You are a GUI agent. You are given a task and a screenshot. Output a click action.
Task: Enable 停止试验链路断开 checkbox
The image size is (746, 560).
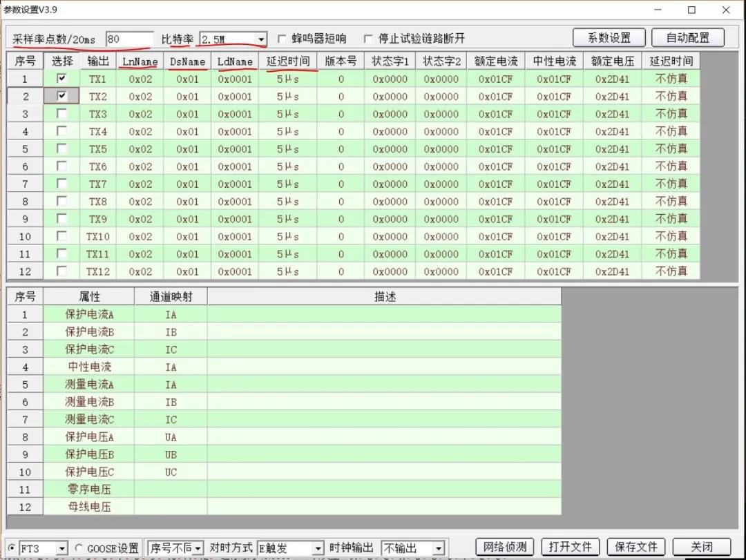coord(368,39)
